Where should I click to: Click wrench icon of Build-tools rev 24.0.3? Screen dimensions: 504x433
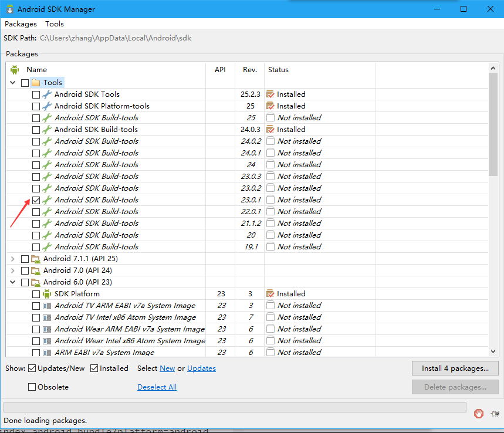tap(47, 130)
